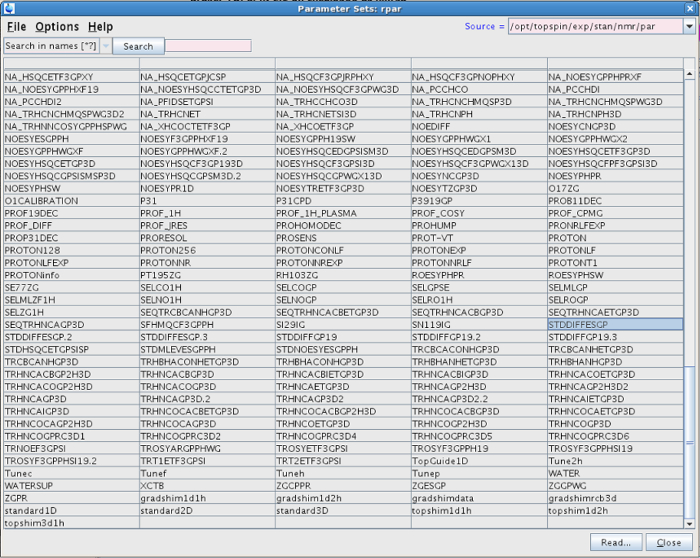Viewport: 700px width, 558px height.
Task: Select the ZGESGP parameter set
Action: point(479,486)
